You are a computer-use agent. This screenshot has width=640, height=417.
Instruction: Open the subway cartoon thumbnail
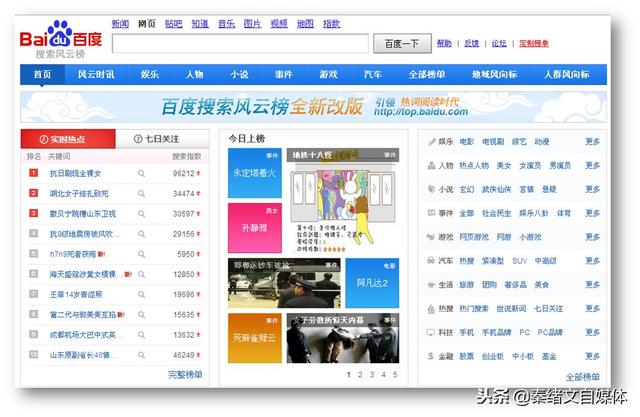point(343,200)
